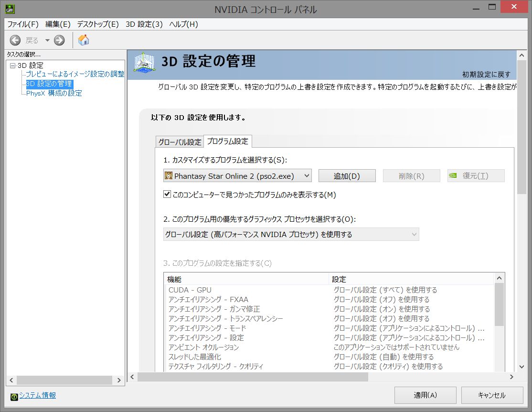
Task: Click the 復元(I) button
Action: click(x=476, y=176)
